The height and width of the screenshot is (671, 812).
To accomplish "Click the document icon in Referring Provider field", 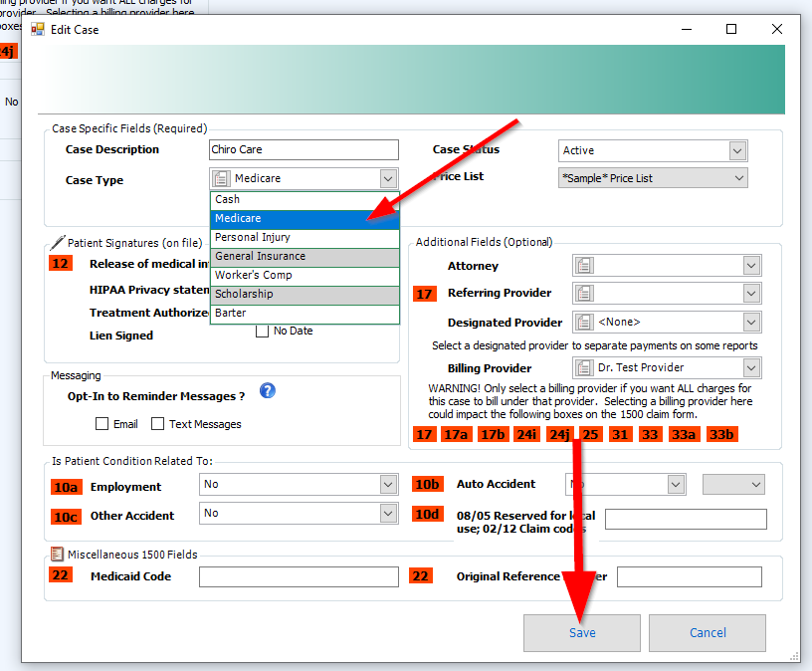I will tap(584, 294).
